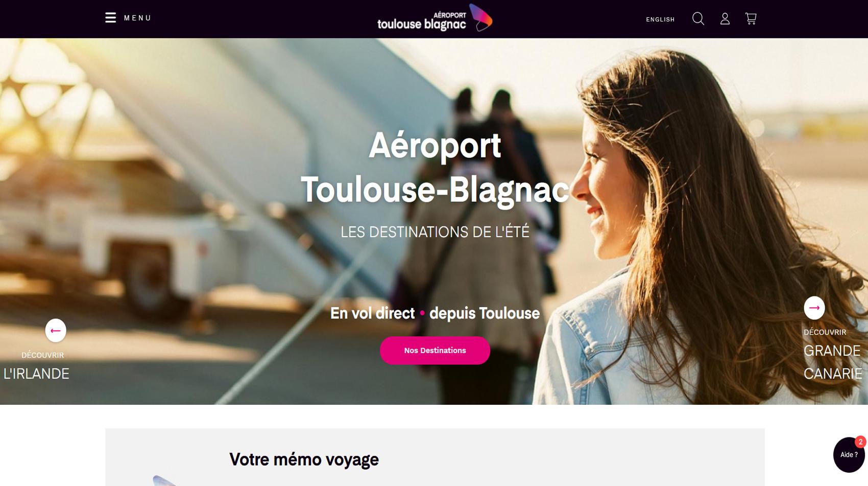Open the user account icon
Image resolution: width=868 pixels, height=486 pixels.
pos(725,19)
